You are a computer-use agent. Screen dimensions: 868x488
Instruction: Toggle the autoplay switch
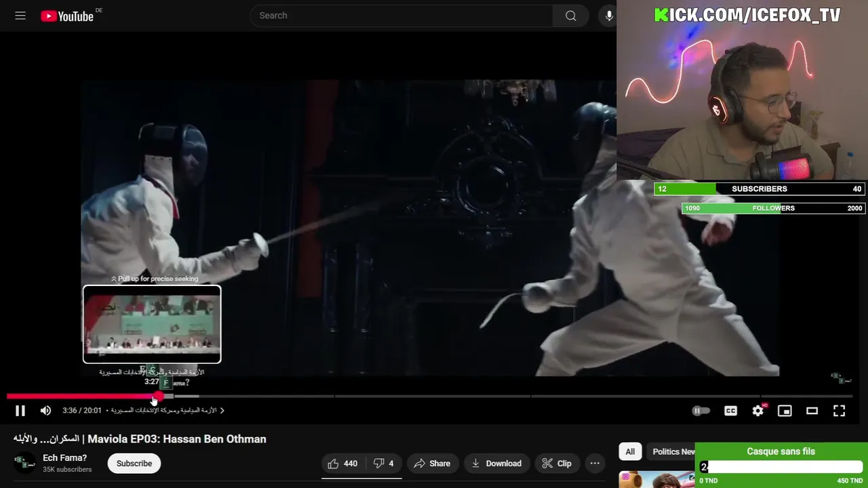point(701,411)
